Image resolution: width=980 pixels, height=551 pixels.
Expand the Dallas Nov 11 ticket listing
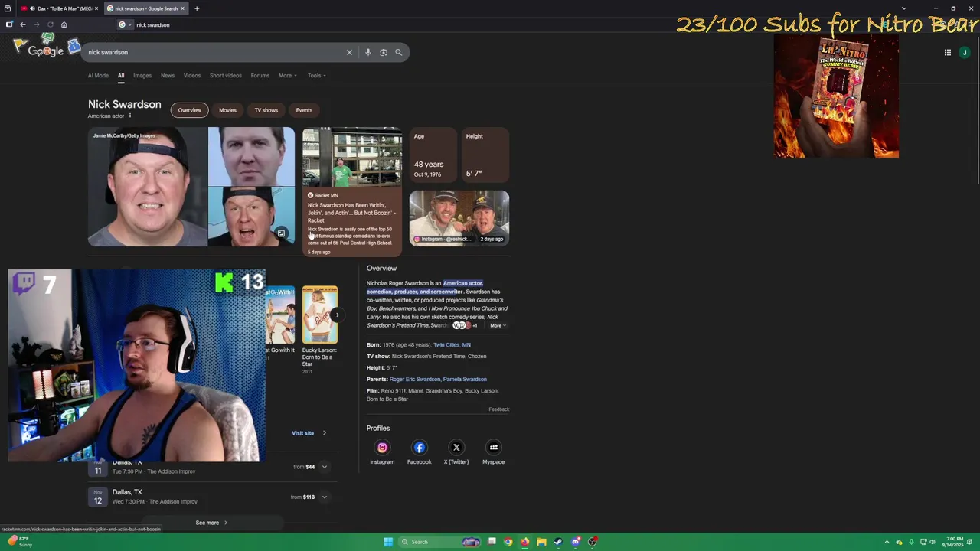click(324, 467)
